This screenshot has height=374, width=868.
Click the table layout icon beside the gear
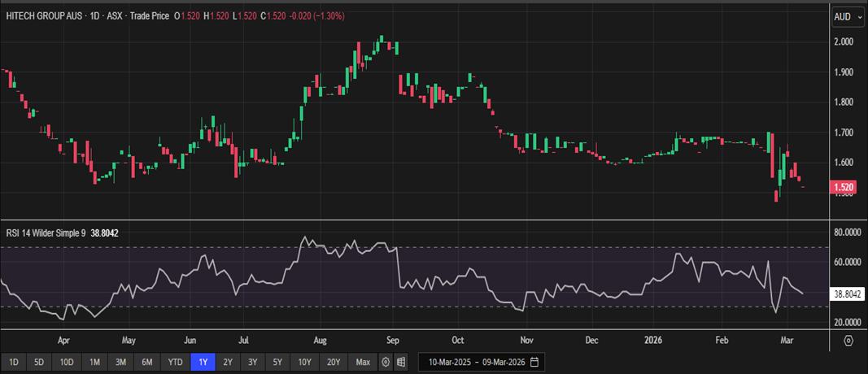coord(401,361)
